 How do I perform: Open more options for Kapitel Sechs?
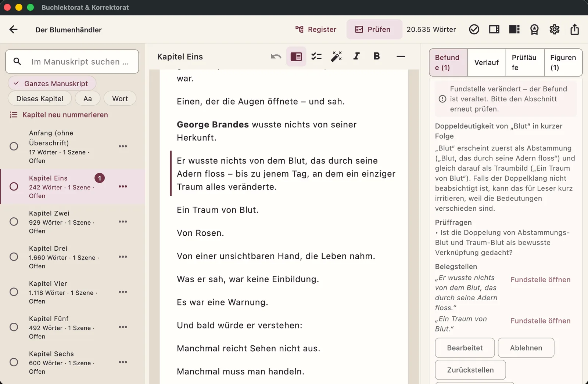[123, 362]
